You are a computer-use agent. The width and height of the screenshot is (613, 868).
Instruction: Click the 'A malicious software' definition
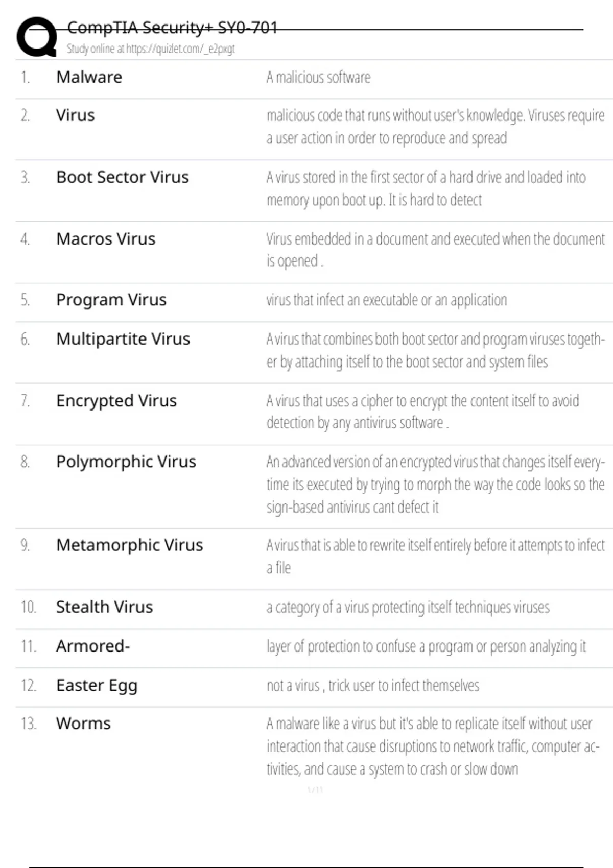pos(318,78)
